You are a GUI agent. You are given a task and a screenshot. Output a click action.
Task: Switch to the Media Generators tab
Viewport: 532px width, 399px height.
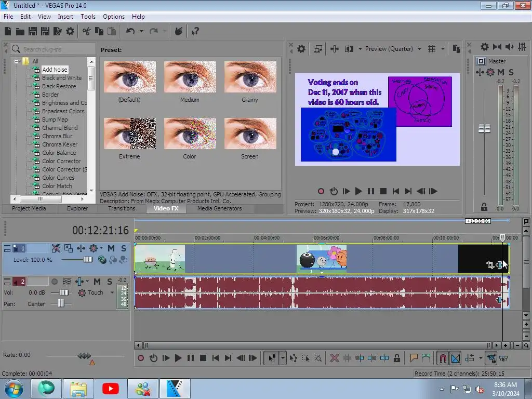pos(220,208)
